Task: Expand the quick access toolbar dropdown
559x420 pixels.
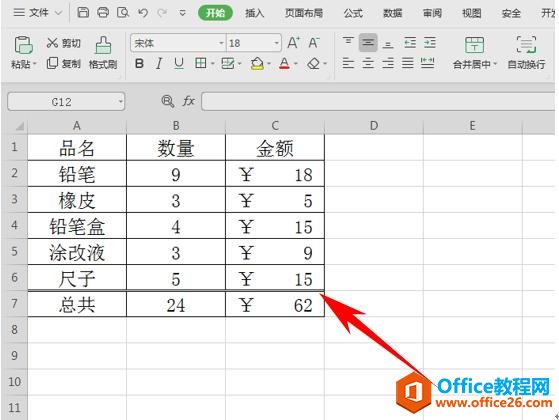Action: [183, 13]
